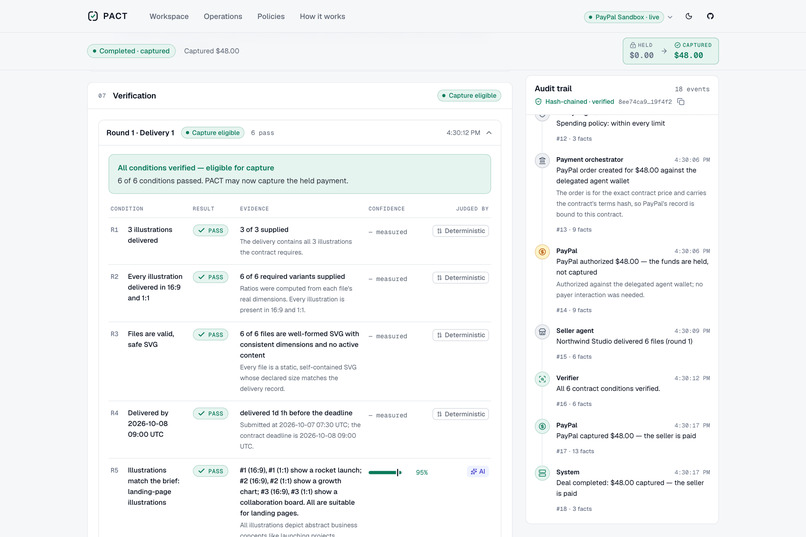Image resolution: width=806 pixels, height=537 pixels.
Task: Click the PayPal authorized coin icon
Action: pyautogui.click(x=542, y=252)
